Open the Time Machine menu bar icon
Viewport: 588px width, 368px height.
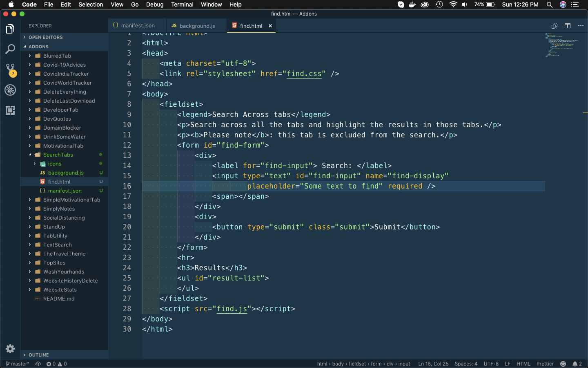coord(439,4)
